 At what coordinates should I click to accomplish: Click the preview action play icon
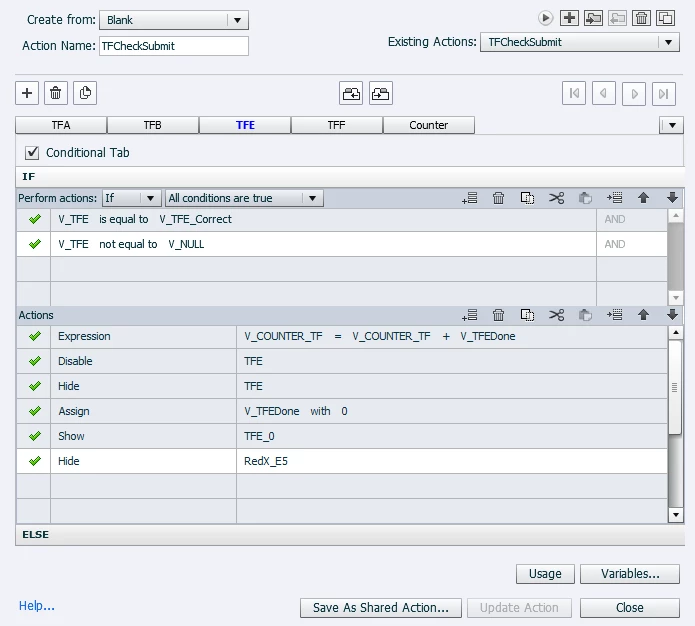545,18
